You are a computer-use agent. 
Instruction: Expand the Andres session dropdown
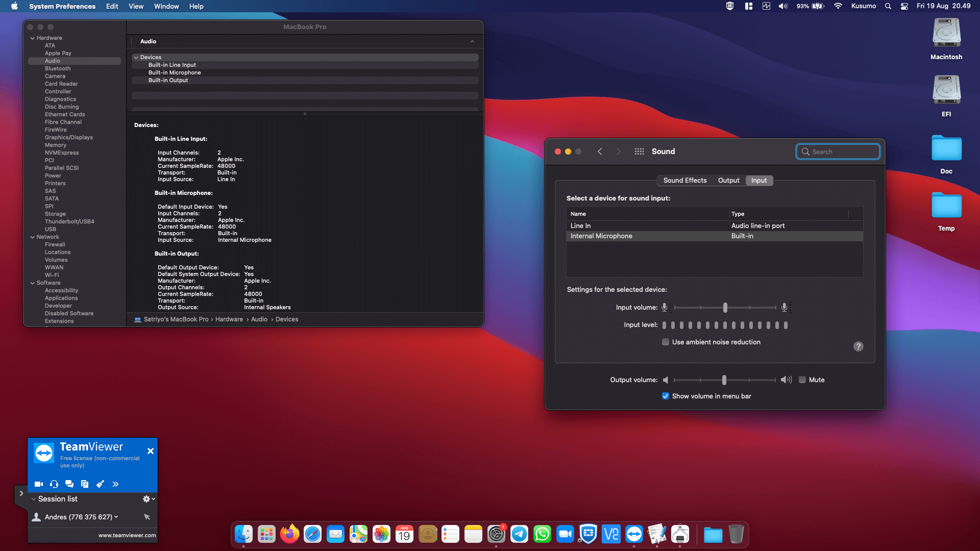click(116, 517)
